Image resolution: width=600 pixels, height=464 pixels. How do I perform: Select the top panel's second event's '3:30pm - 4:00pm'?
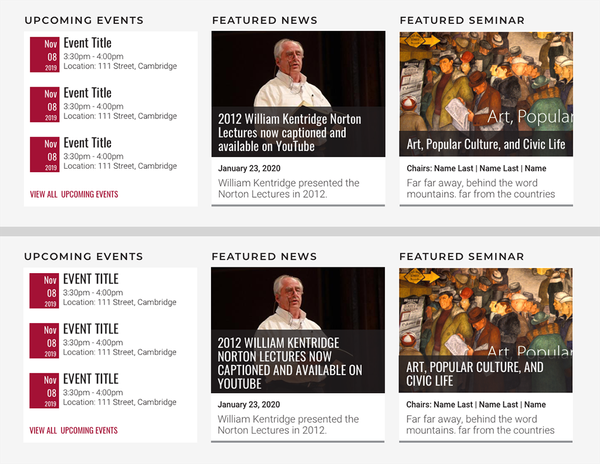point(93,106)
